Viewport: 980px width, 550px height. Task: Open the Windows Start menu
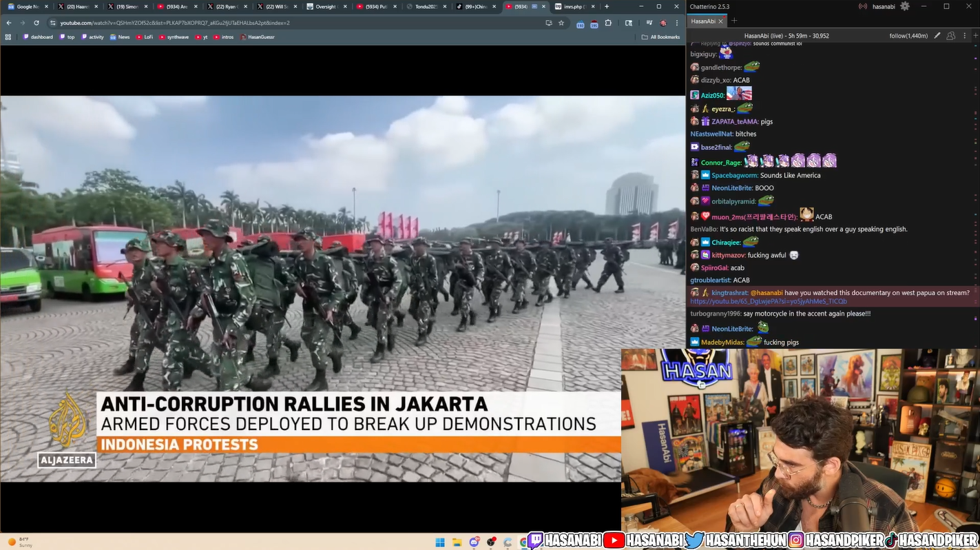pyautogui.click(x=440, y=542)
